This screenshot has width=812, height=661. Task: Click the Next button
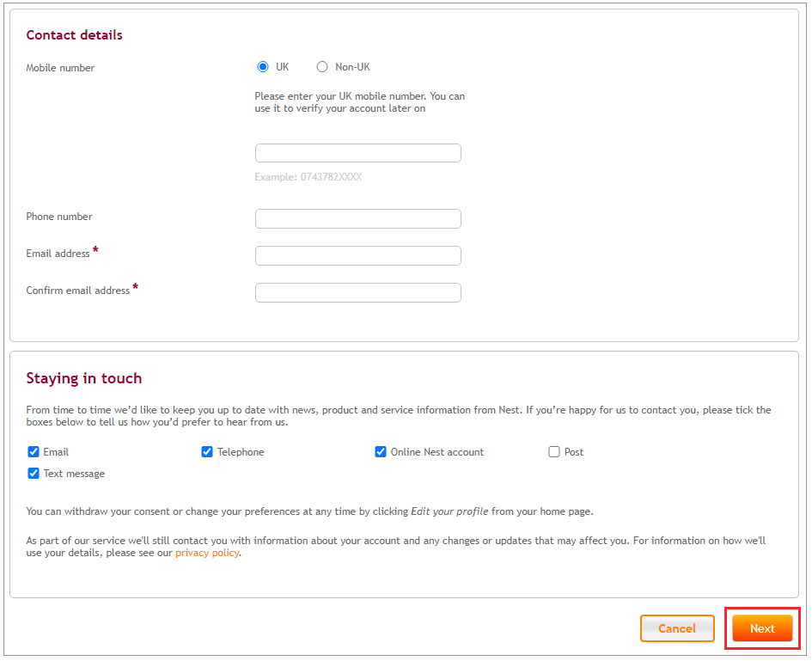[x=762, y=628]
